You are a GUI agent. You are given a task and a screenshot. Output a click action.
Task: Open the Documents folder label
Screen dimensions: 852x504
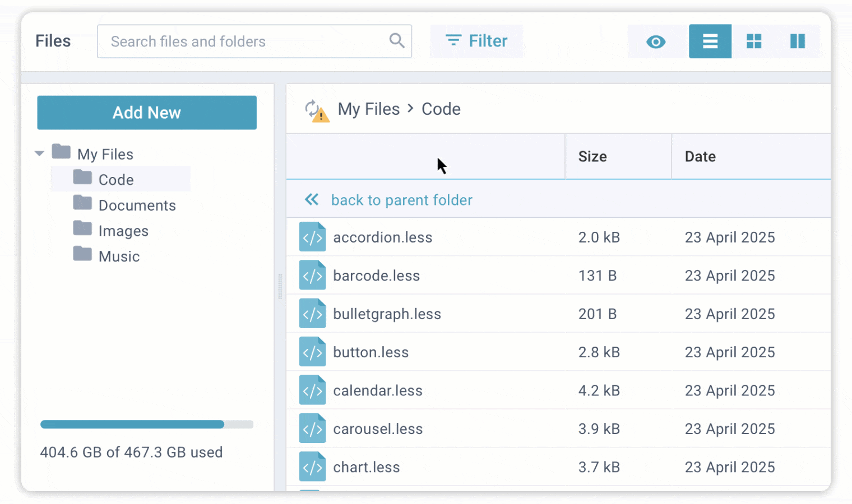pos(137,206)
